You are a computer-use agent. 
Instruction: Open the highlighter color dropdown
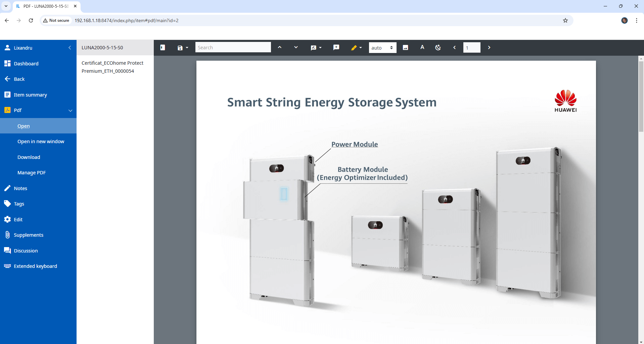pos(356,48)
